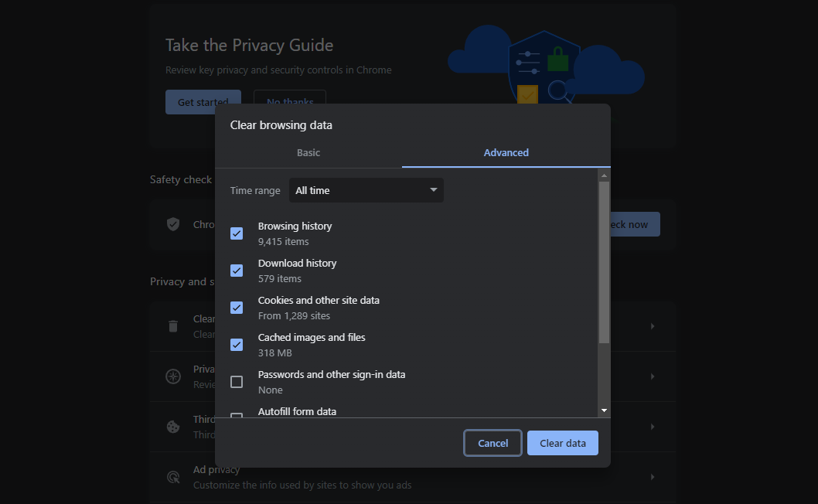Screen dimensions: 818x504
Task: Uncheck Cached images and files checkbox
Action: [x=237, y=345]
